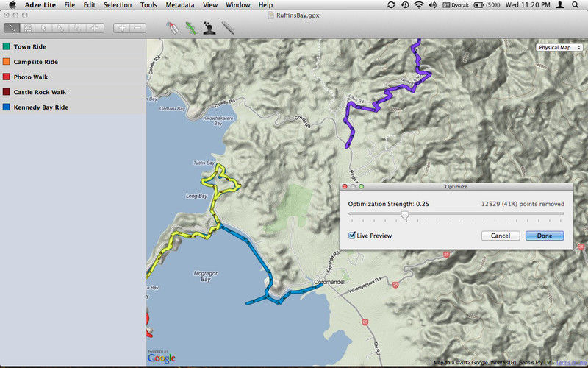Open the user account menu icon
The image size is (588, 368).
click(560, 5)
